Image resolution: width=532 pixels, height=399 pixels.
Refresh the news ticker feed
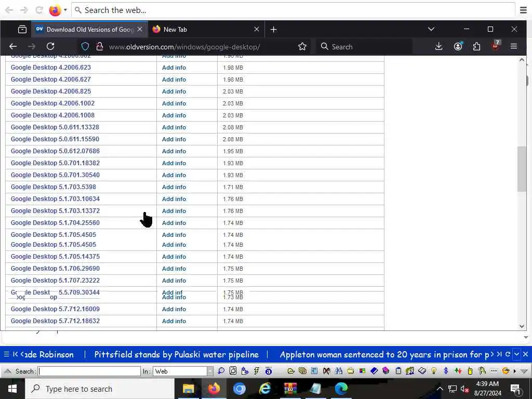pos(508,354)
